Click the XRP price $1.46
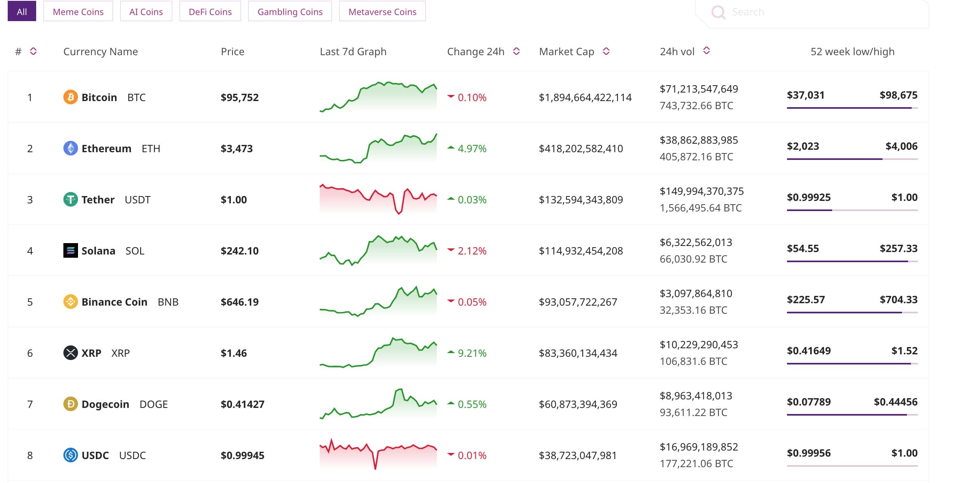This screenshot has height=483, width=980. tap(234, 353)
